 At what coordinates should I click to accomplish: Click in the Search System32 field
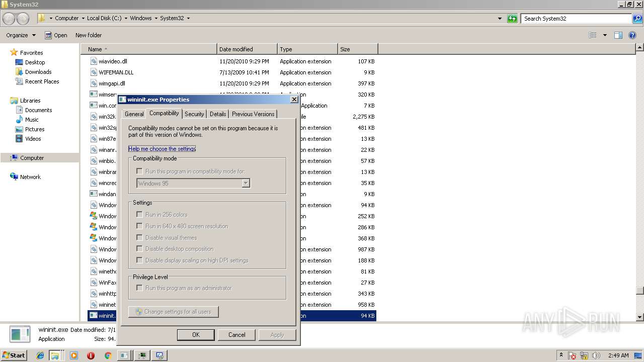pos(576,19)
